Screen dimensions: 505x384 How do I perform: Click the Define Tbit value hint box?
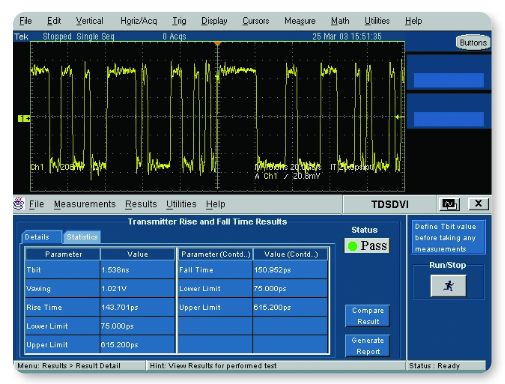pos(448,238)
